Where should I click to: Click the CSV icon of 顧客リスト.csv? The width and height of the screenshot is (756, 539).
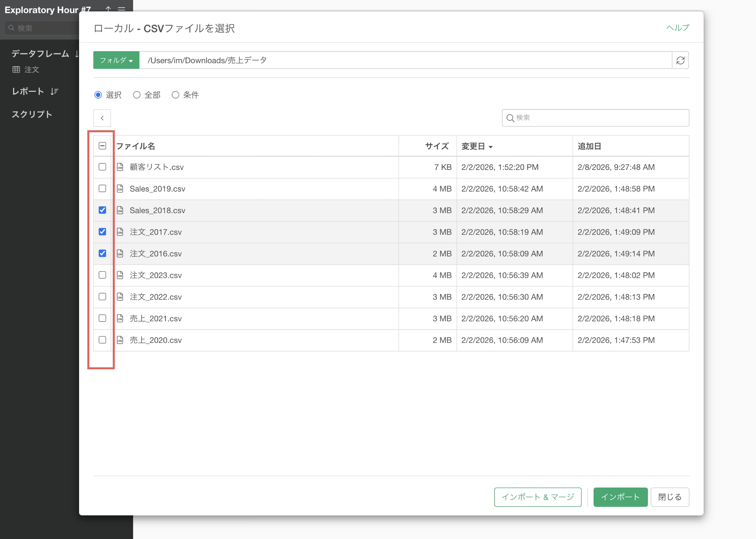pos(120,167)
